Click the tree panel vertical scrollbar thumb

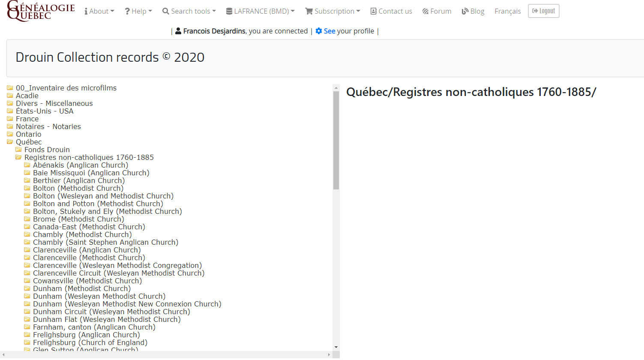click(x=336, y=140)
